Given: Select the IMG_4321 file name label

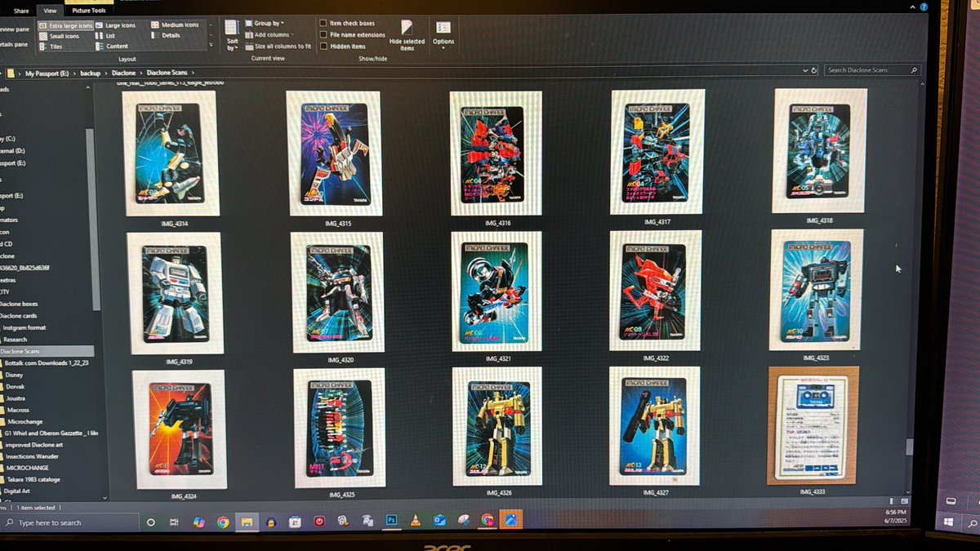Looking at the screenshot, I should pos(497,358).
